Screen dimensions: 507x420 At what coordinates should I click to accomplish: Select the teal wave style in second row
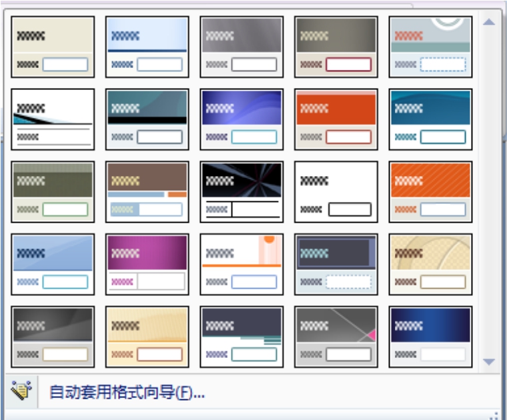[431, 119]
